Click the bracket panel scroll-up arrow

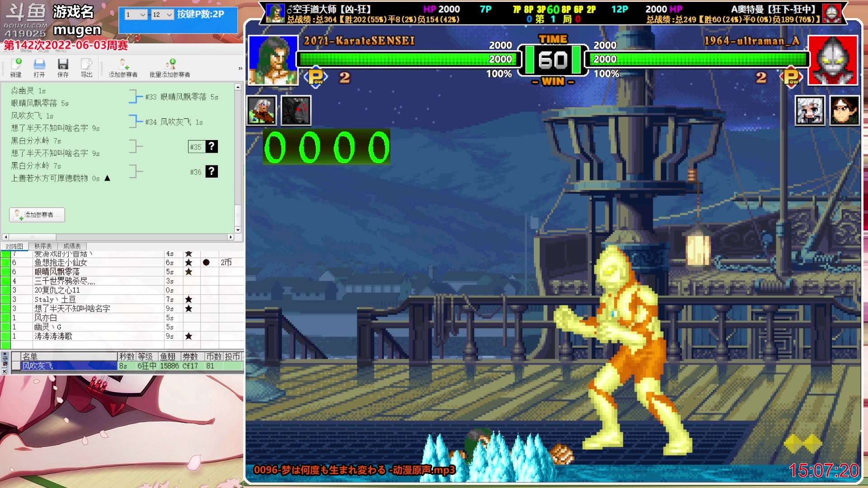[238, 87]
